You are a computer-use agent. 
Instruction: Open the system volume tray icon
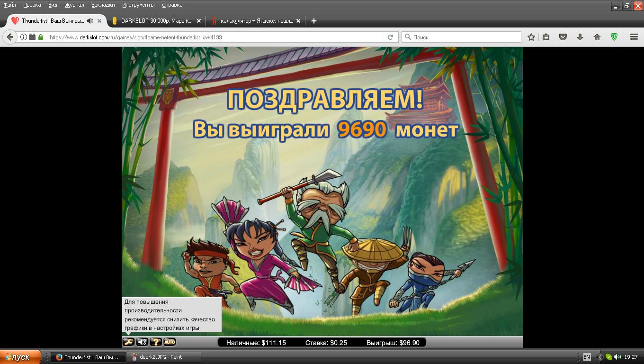[x=617, y=357]
